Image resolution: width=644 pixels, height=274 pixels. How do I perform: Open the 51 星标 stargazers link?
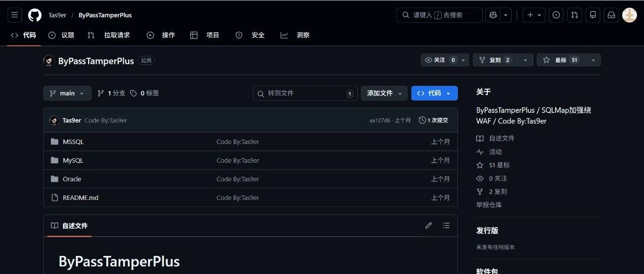(493, 165)
